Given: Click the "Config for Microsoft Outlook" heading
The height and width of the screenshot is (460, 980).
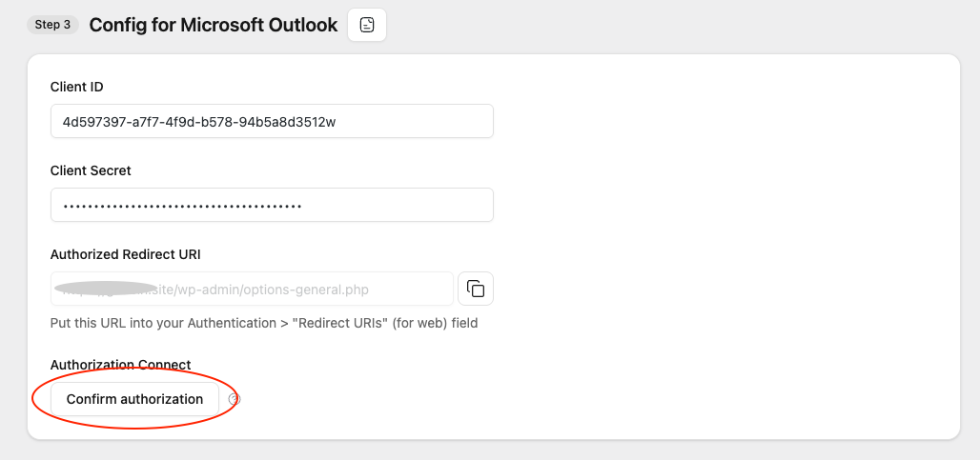Looking at the screenshot, I should point(213,25).
